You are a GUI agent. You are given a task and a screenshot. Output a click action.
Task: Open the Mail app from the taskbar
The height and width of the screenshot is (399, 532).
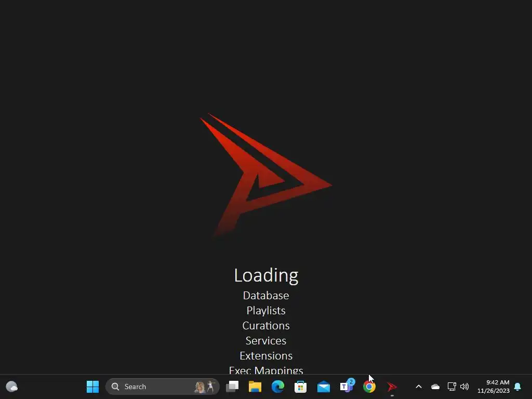point(324,387)
